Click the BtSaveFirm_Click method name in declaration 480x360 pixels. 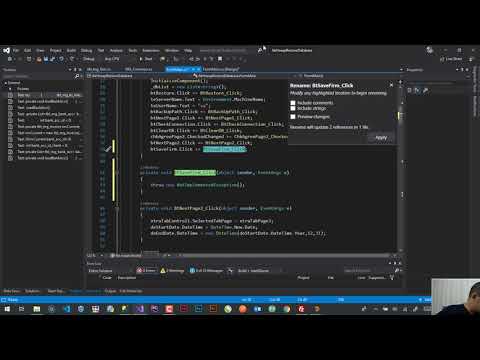(x=195, y=172)
